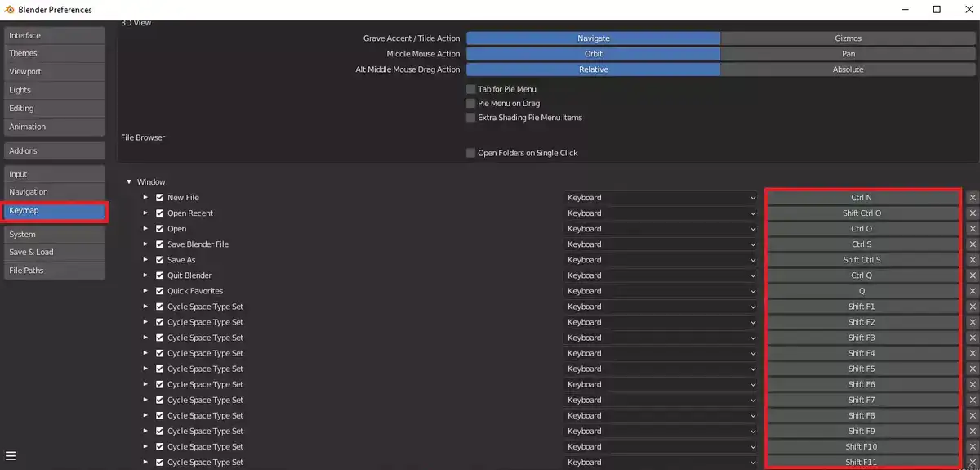This screenshot has width=980, height=470.
Task: Set Middle Mouse Action to Pan
Action: tap(848, 54)
